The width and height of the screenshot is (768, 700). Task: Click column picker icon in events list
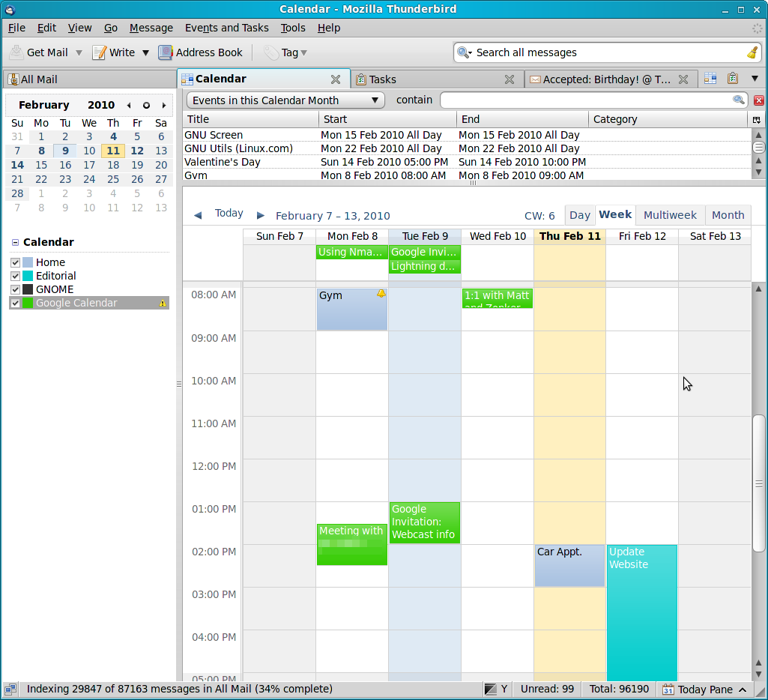tap(756, 120)
